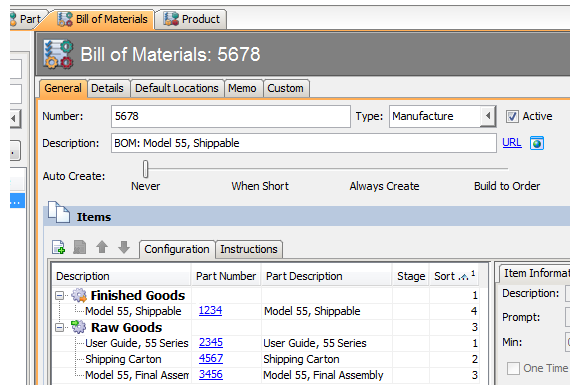Select Model 55, Final Assembly tree item
This screenshot has height=390, width=580.
[x=137, y=375]
